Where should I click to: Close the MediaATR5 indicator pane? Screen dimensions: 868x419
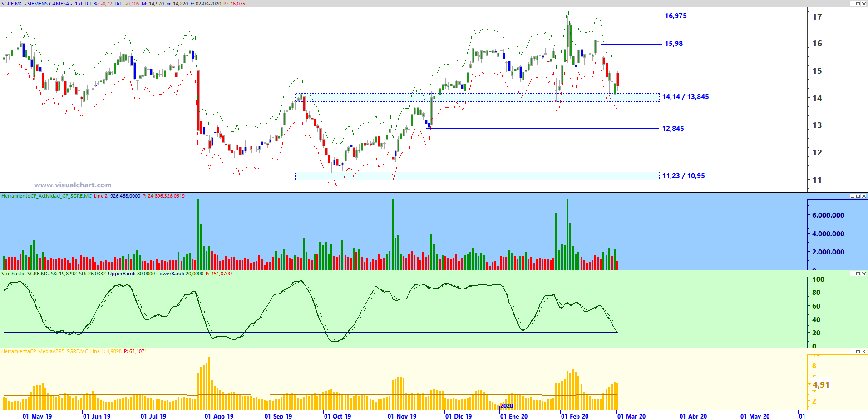point(864,351)
